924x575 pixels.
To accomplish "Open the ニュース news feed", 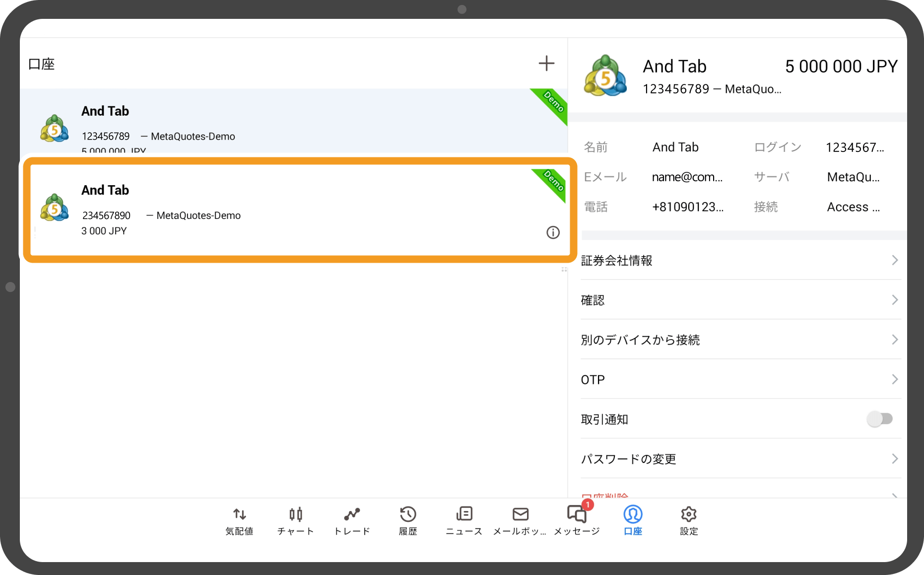I will click(x=463, y=520).
